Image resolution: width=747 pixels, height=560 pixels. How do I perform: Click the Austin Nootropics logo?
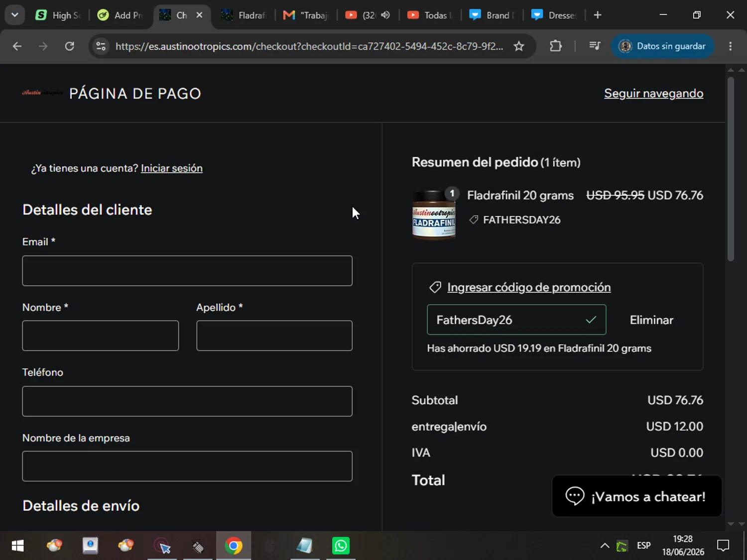pos(42,93)
